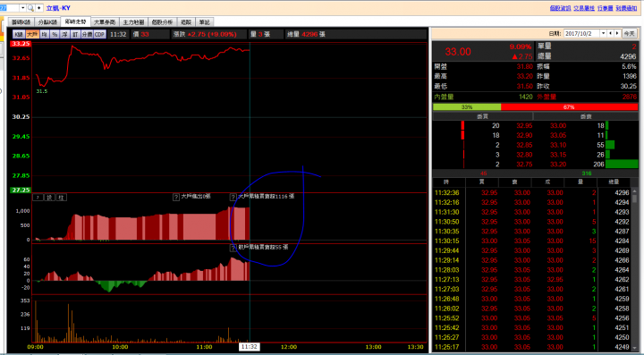Image resolution: width=644 pixels, height=355 pixels.
Task: Open the 個股資訊 link at top right
Action: (560, 8)
